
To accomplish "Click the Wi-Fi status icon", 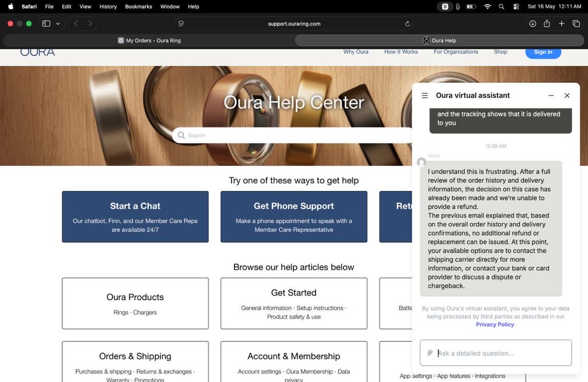I will pos(487,6).
